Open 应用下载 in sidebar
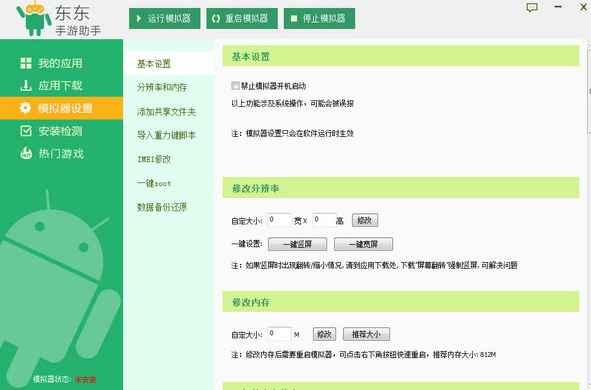Viewport: 591px width, 390px height. [61, 86]
